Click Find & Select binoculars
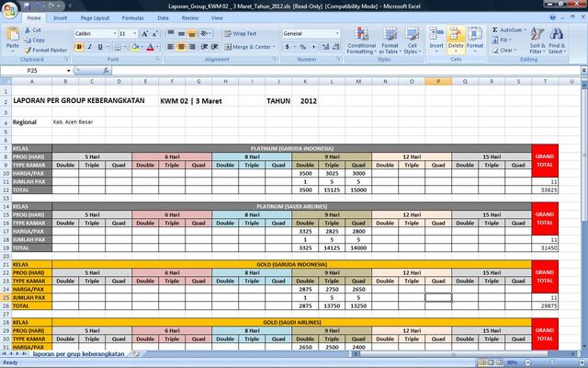Viewport: 588px width, 368px height. 557,33
